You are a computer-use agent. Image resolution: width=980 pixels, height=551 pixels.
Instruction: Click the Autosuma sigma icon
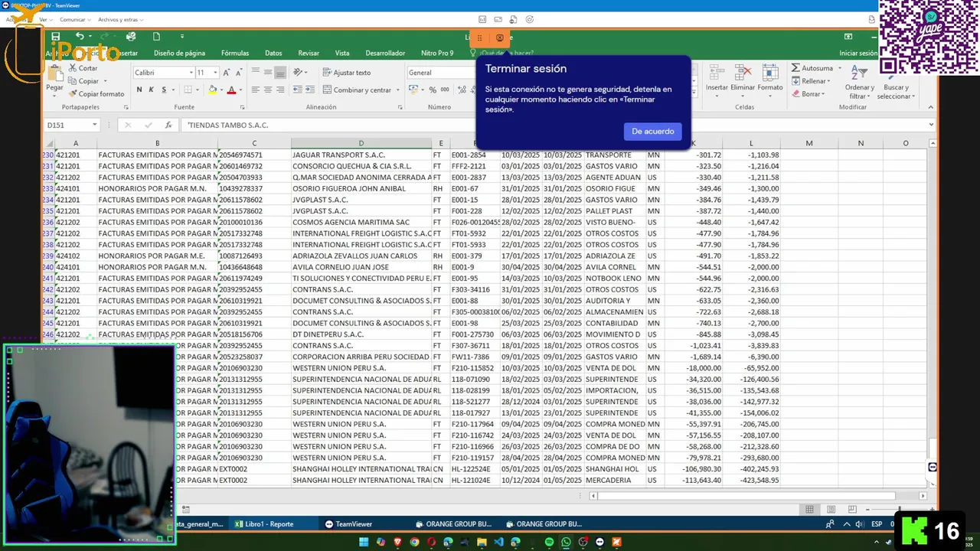[795, 68]
